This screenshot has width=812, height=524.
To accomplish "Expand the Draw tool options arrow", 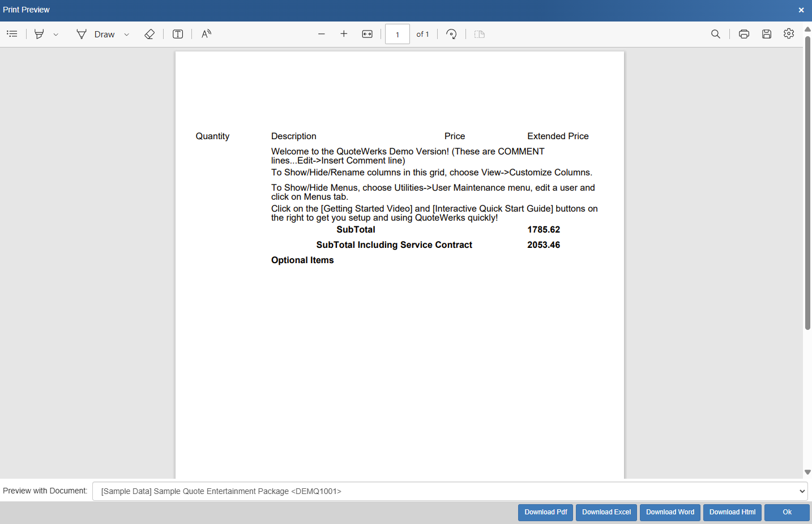I will [x=127, y=35].
